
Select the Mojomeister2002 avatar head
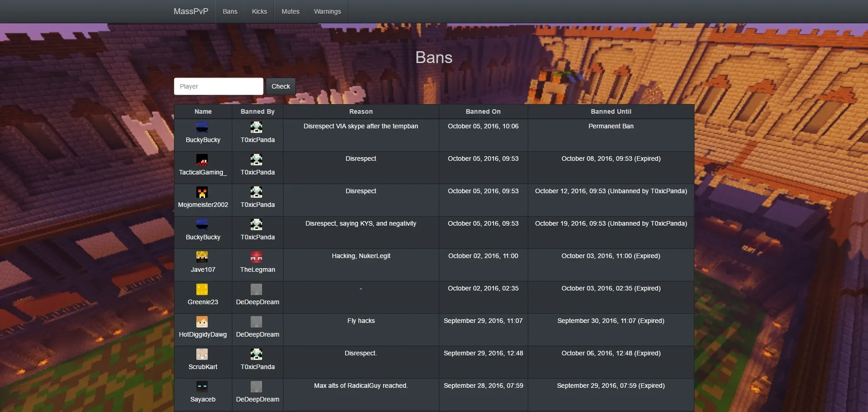(202, 192)
